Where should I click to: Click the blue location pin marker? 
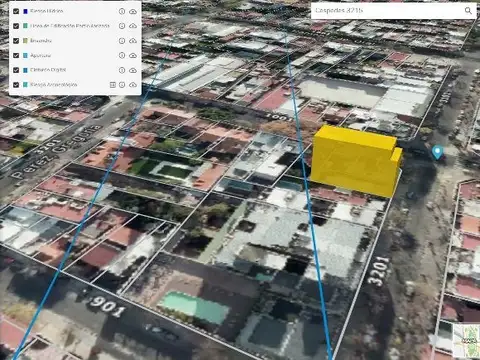[437, 152]
